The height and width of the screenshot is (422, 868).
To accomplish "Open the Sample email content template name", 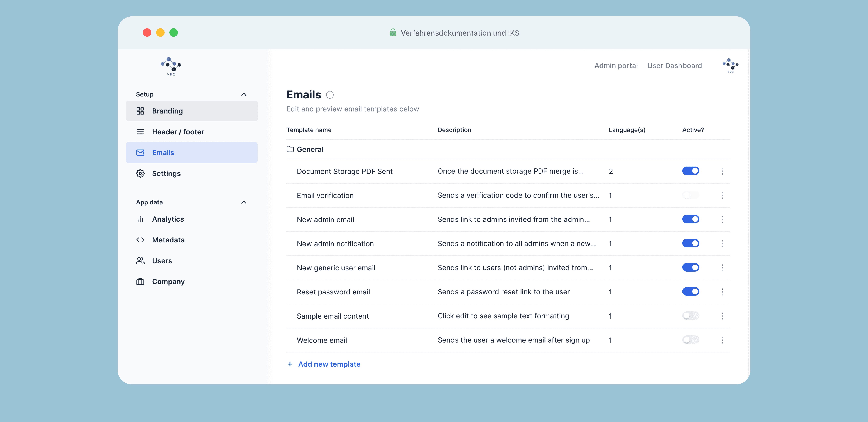I will click(x=333, y=316).
